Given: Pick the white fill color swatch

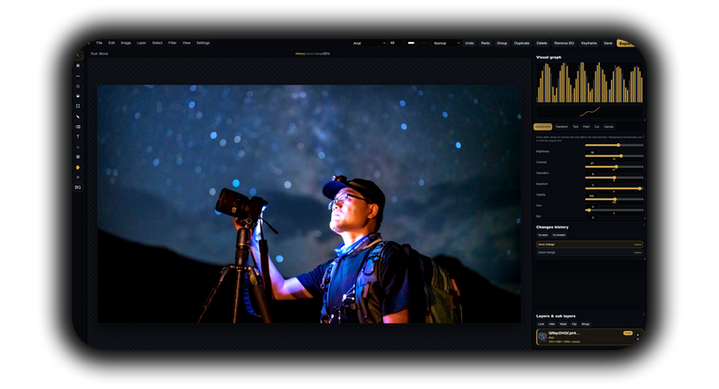Looking at the screenshot, I should (x=411, y=43).
